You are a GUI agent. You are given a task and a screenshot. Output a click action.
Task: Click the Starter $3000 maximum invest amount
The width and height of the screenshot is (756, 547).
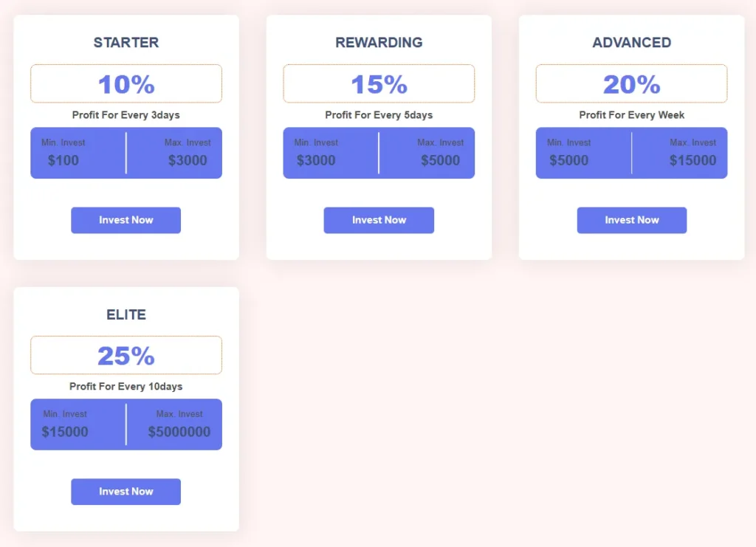[x=188, y=160]
